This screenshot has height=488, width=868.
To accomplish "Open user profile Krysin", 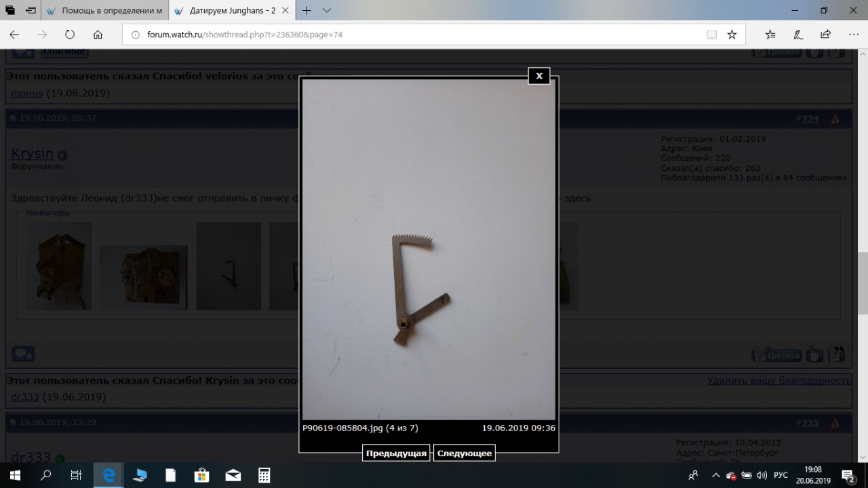I will (x=32, y=154).
